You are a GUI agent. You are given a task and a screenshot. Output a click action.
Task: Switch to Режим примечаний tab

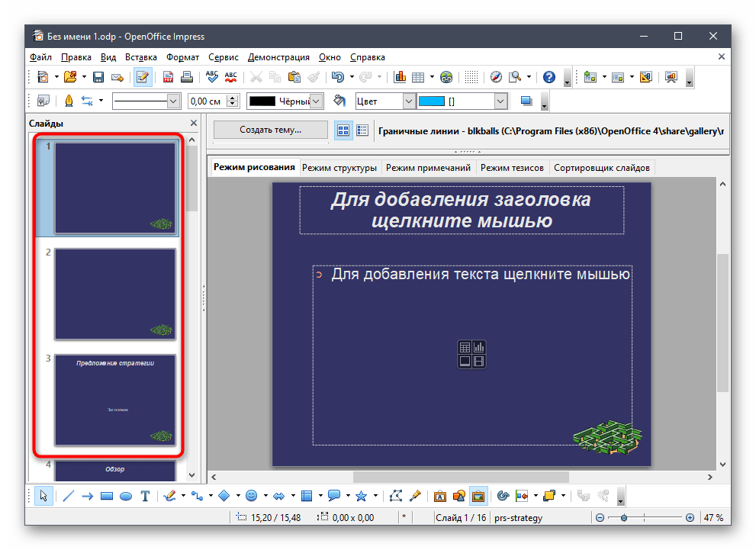[x=428, y=168]
